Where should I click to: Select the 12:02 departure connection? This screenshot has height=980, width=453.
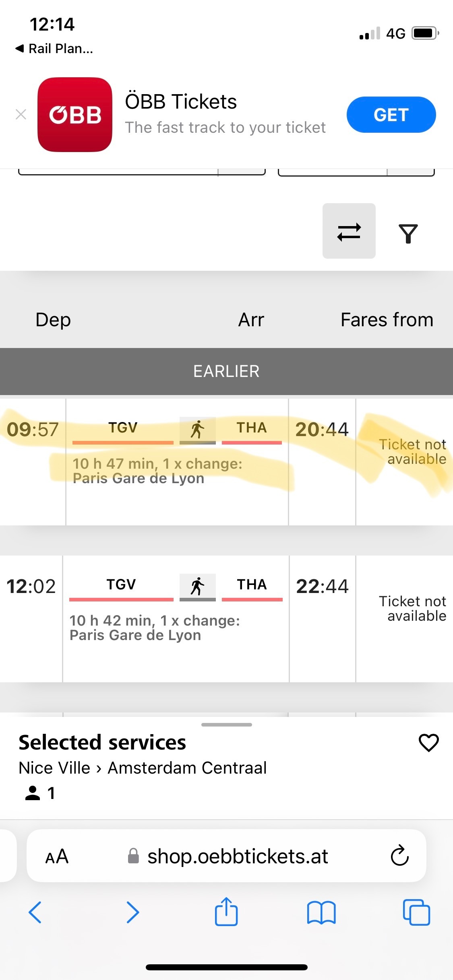[x=226, y=619]
